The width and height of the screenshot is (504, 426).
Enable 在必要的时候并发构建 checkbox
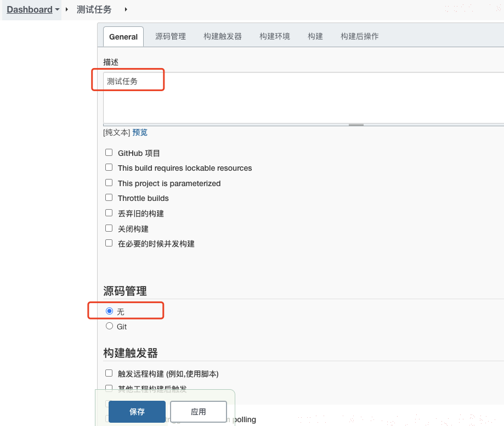109,243
